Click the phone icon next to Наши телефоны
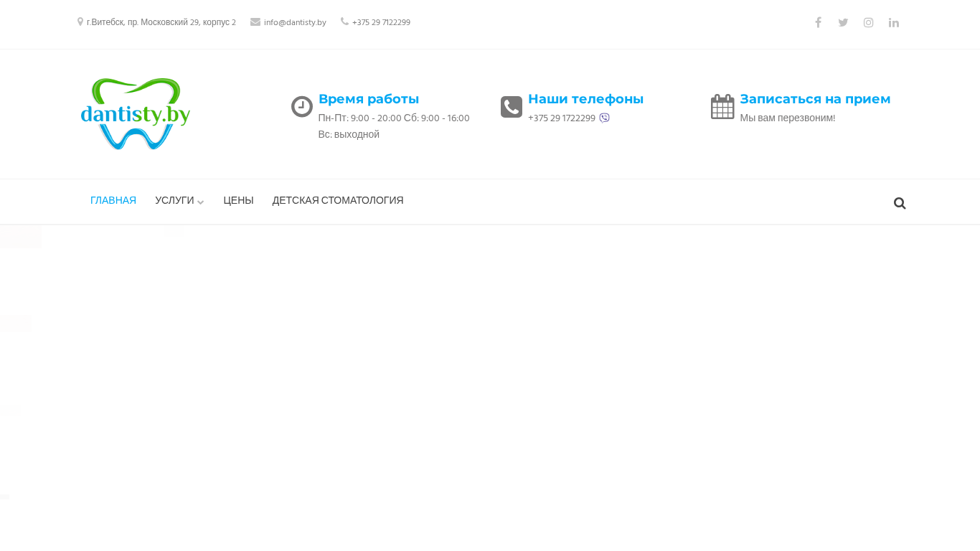980x551 pixels. point(512,107)
